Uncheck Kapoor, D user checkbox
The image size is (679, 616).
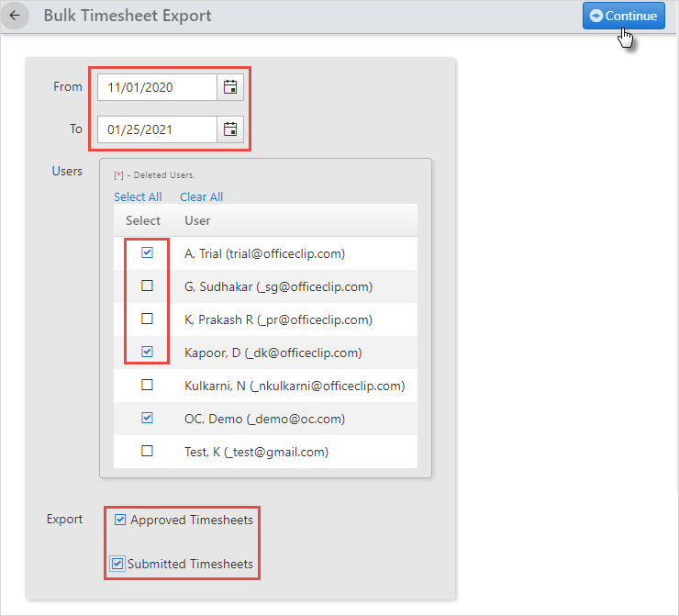[147, 352]
